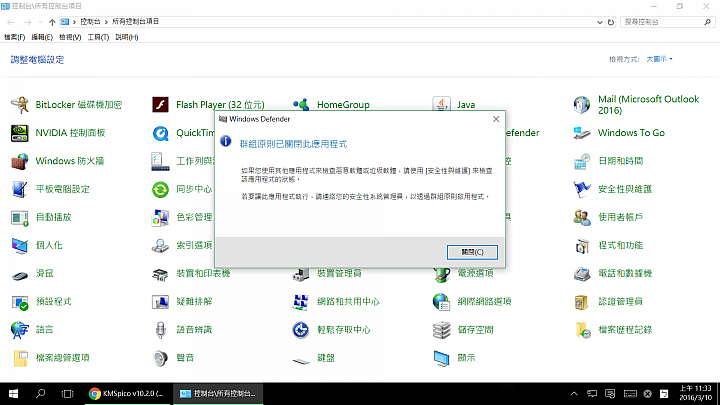
Task: Open the Flash Player (32-bit) icon
Action: 160,105
